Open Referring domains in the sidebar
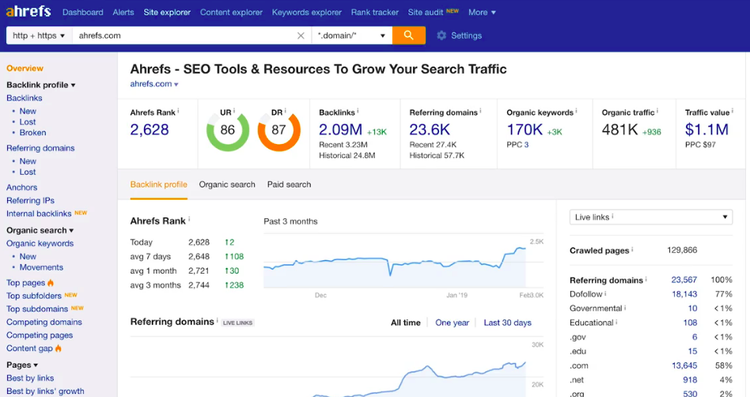 (41, 148)
